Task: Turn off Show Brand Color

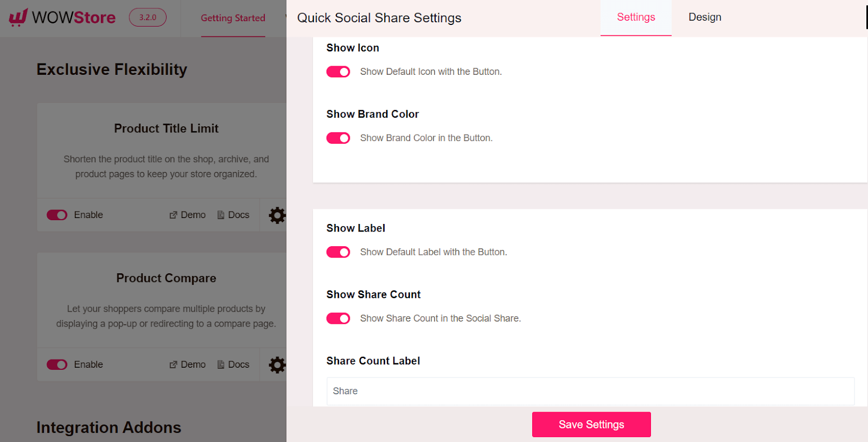Action: (x=338, y=138)
